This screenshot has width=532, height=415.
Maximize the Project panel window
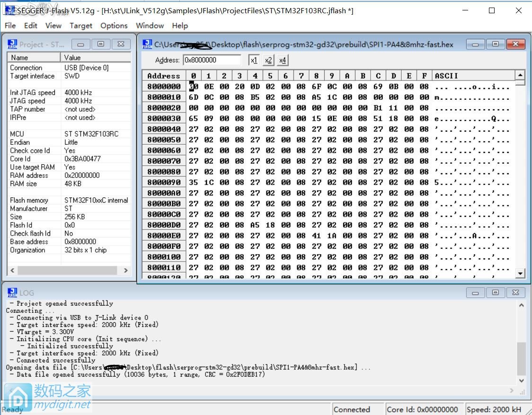(x=101, y=44)
